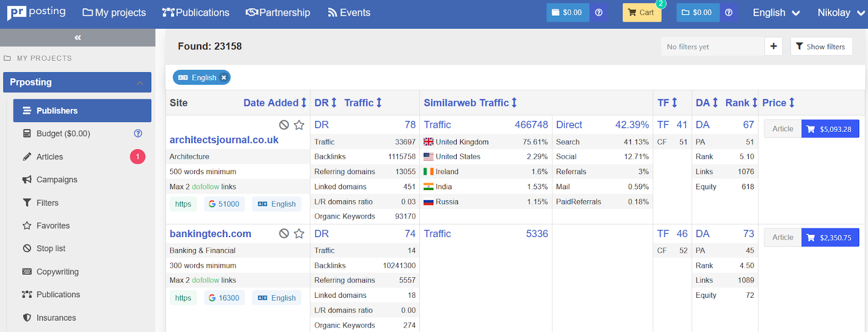The height and width of the screenshot is (332, 868).
Task: Remove the English filter tag
Action: (224, 78)
